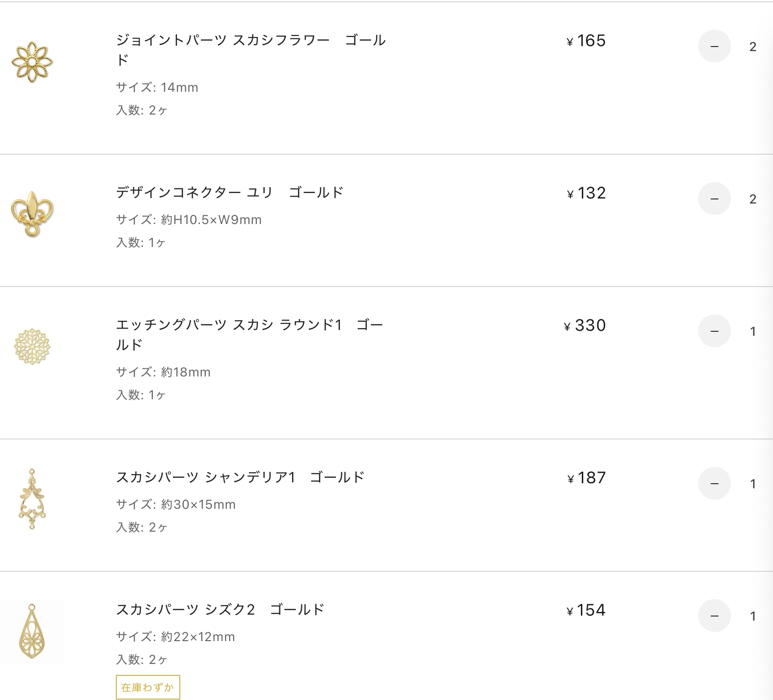The image size is (773, 700).
Task: Open デザインコネクター ユリ ゴールド product link
Action: tap(230, 193)
